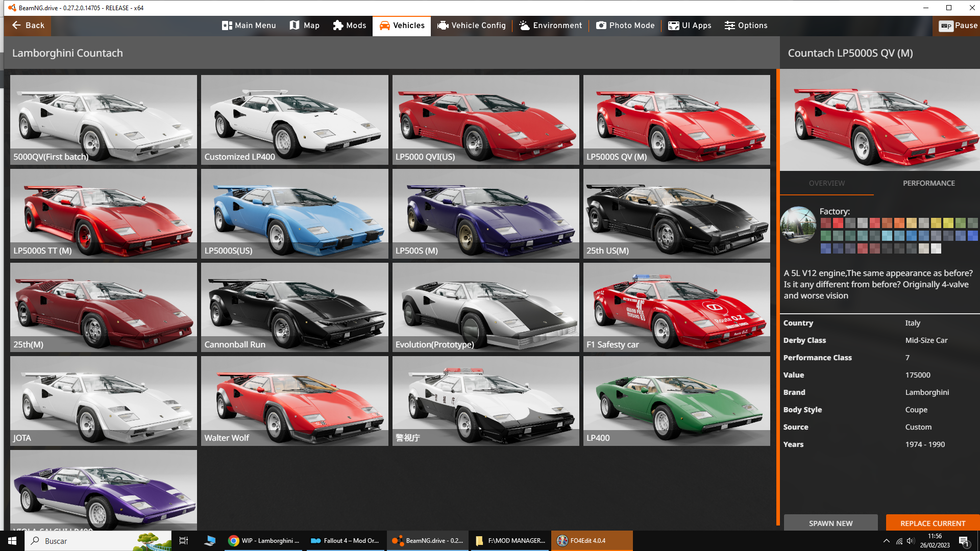Open the volume control in tray
This screenshot has width=980, height=551.
[x=911, y=541]
